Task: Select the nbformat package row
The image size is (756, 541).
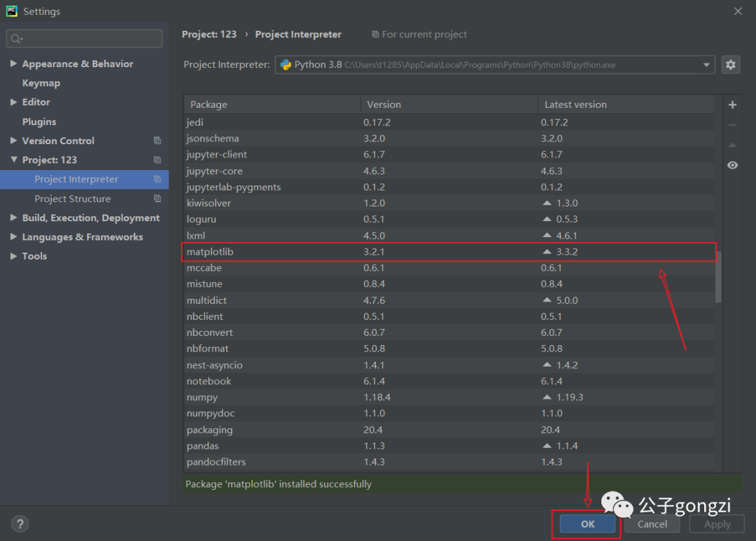Action: click(x=449, y=349)
